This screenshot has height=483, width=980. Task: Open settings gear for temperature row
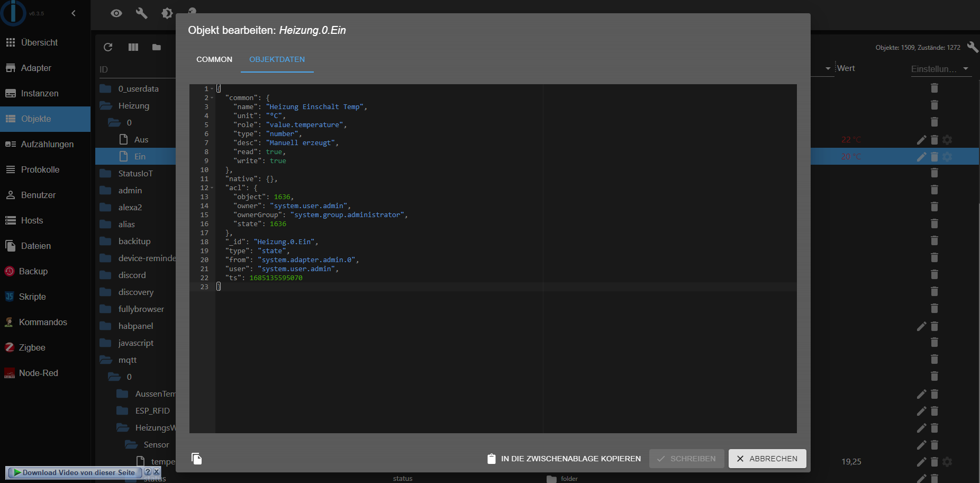(947, 462)
